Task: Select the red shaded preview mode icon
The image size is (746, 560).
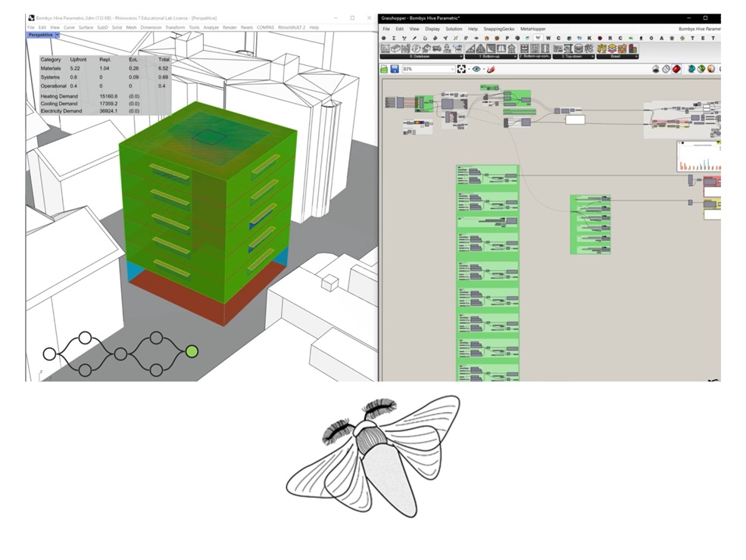Action: 676,69
